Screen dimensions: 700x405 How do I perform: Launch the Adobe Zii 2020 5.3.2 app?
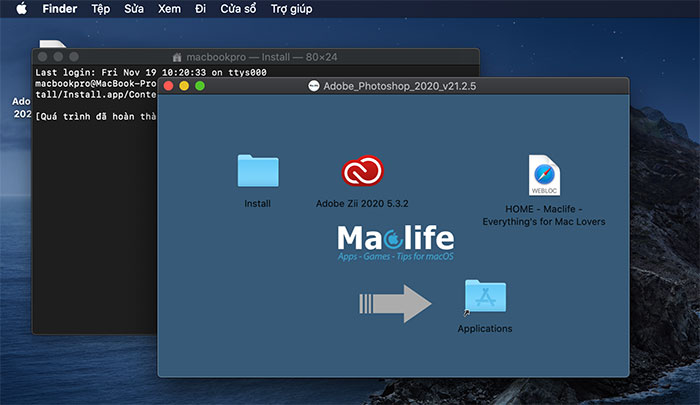(362, 172)
